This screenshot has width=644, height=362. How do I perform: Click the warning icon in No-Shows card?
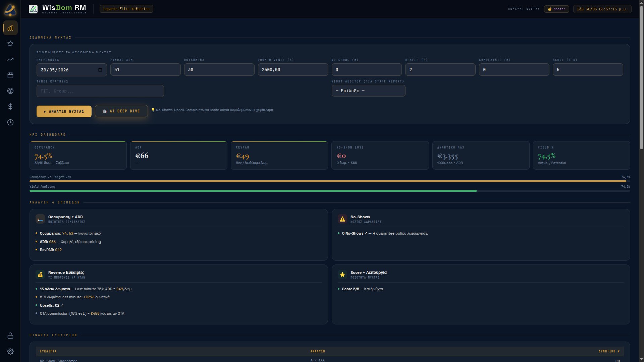click(342, 219)
